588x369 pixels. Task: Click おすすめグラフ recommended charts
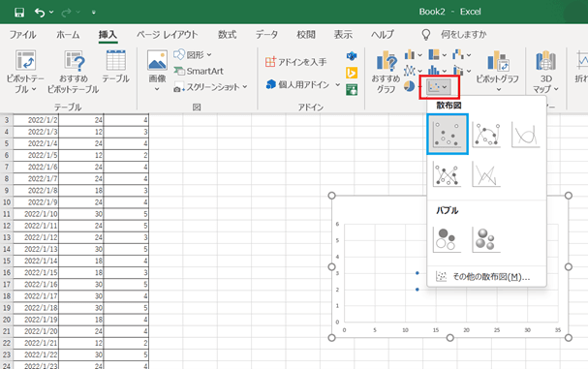(x=386, y=72)
